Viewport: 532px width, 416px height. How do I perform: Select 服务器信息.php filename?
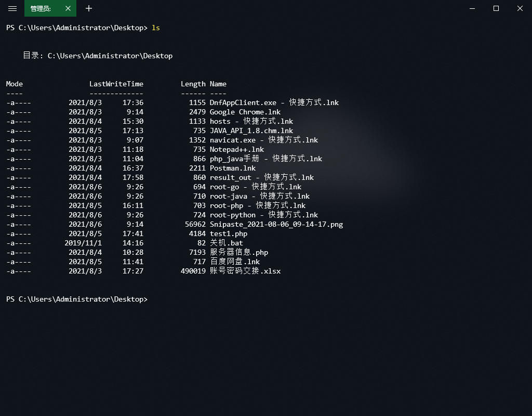[x=239, y=252]
